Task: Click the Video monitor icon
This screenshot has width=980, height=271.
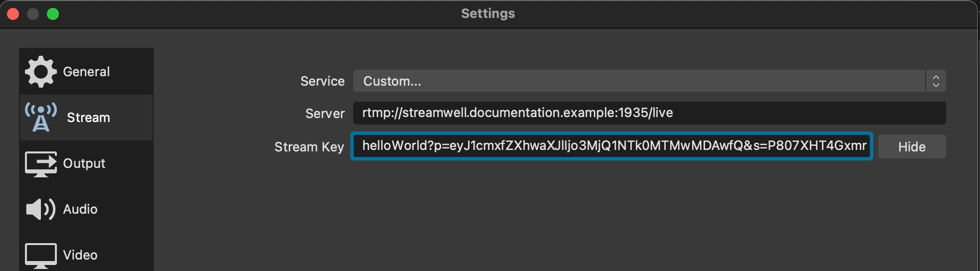Action: coord(41,256)
